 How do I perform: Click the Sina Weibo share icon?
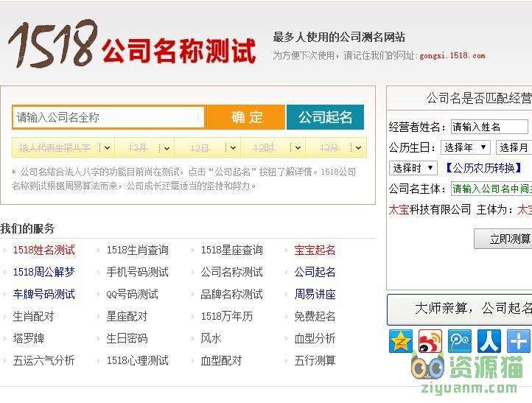(430, 341)
